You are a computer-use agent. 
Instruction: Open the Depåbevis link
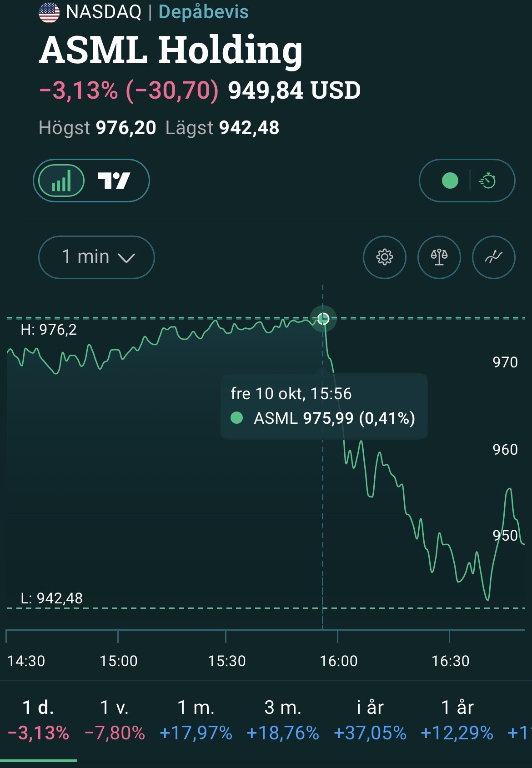pos(203,12)
